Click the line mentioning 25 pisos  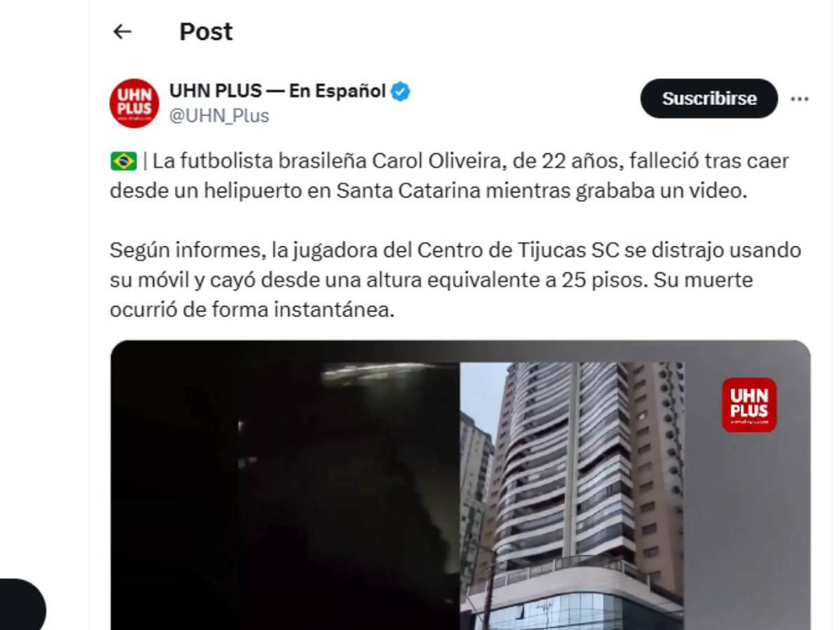432,280
